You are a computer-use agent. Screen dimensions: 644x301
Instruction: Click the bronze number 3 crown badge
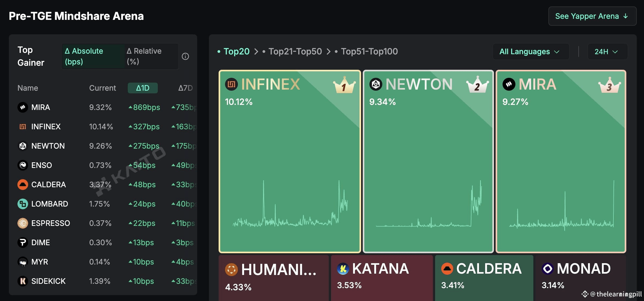click(x=609, y=85)
